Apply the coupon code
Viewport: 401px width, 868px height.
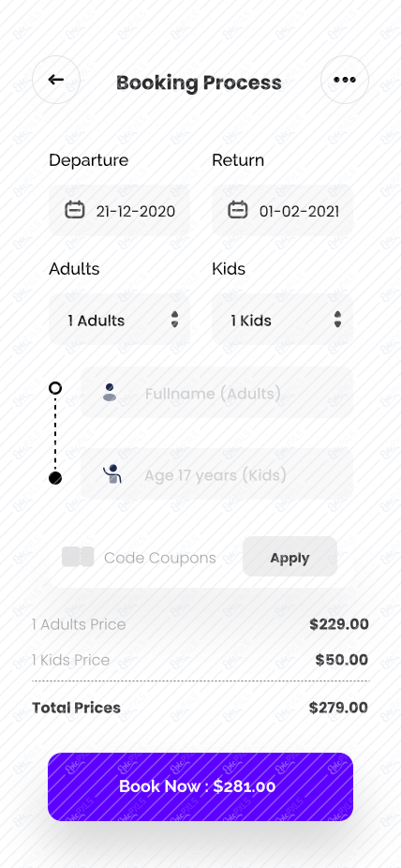290,557
